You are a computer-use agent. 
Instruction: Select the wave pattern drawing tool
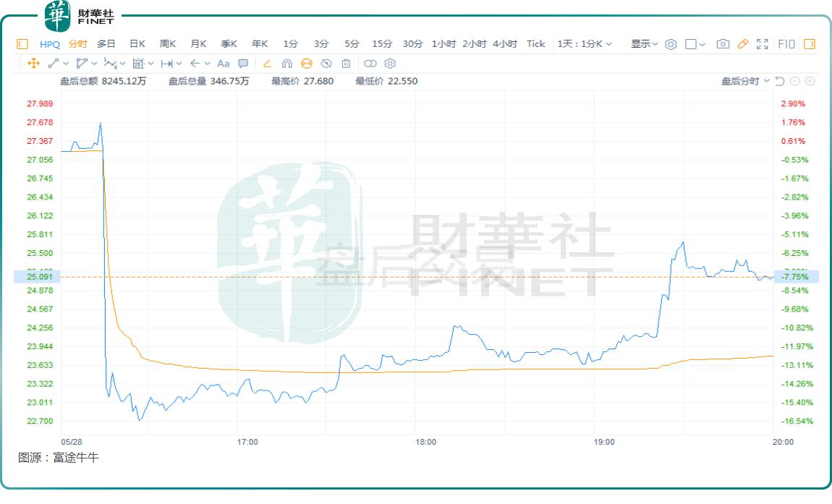(x=110, y=64)
